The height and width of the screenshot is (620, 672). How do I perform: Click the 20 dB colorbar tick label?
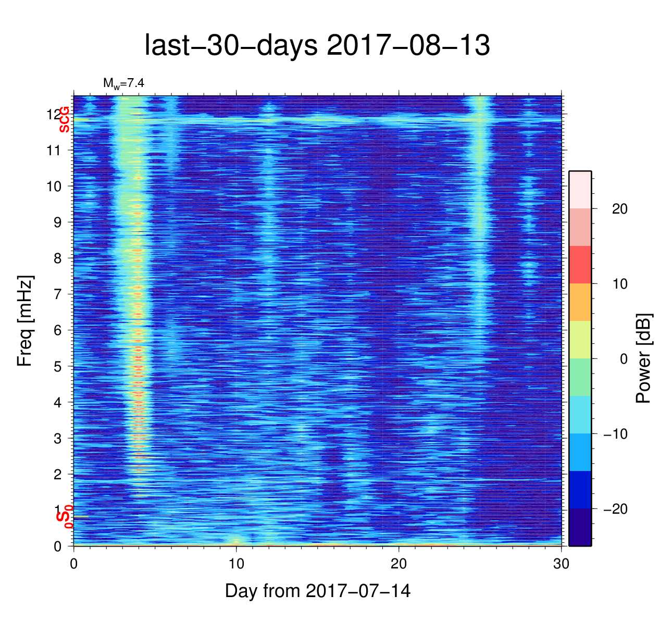coord(619,209)
